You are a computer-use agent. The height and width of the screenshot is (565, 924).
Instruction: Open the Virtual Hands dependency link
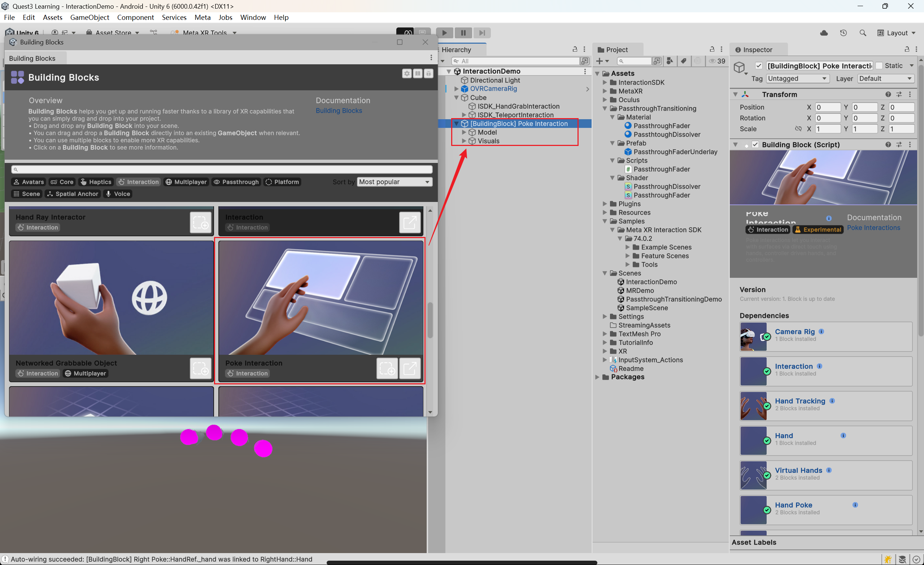tap(798, 470)
